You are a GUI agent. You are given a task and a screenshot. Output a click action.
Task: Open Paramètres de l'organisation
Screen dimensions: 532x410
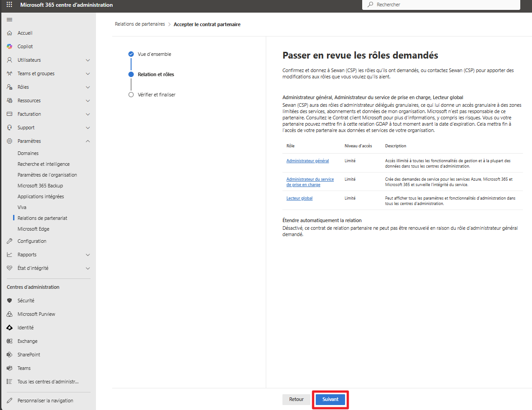[47, 175]
